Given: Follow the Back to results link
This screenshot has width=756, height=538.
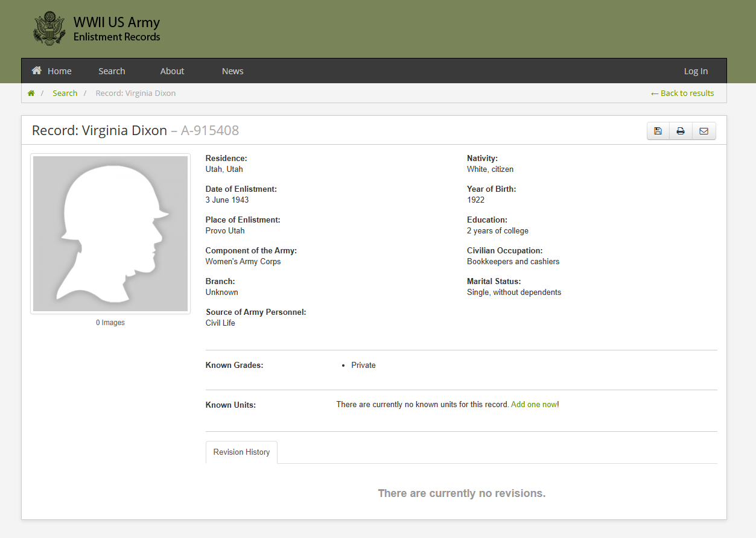Looking at the screenshot, I should pyautogui.click(x=682, y=93).
